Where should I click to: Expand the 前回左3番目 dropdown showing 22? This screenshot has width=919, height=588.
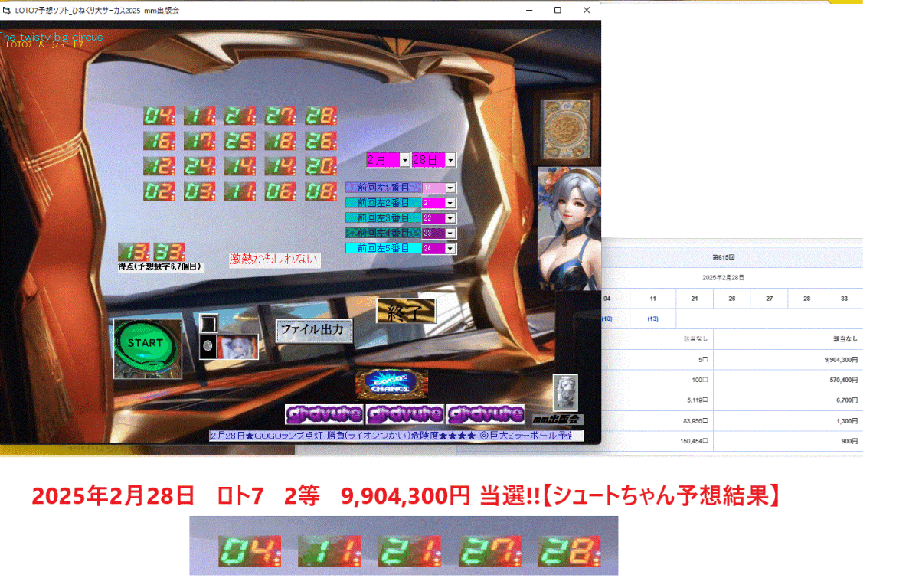tap(450, 218)
